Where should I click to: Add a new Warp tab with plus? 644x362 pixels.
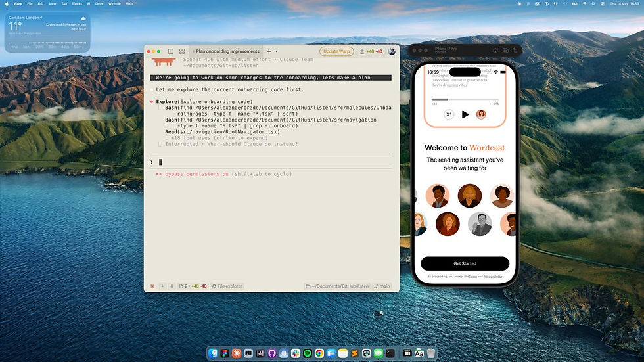pyautogui.click(x=269, y=51)
